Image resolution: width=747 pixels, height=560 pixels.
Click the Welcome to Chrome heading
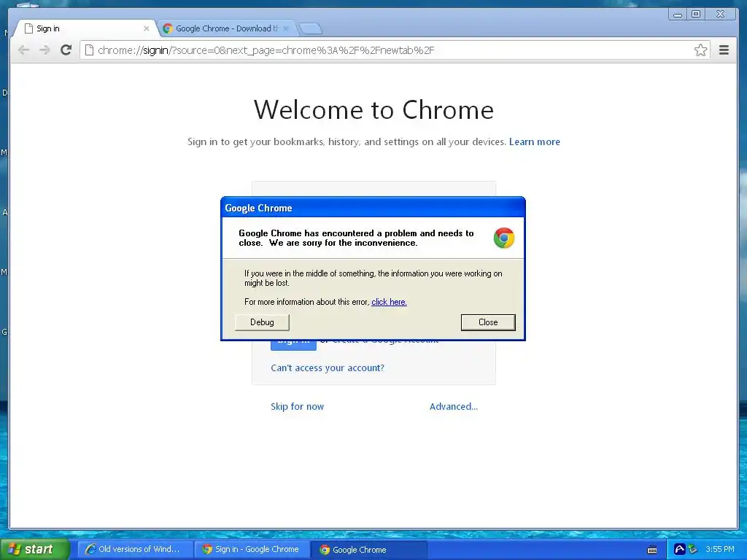click(373, 110)
